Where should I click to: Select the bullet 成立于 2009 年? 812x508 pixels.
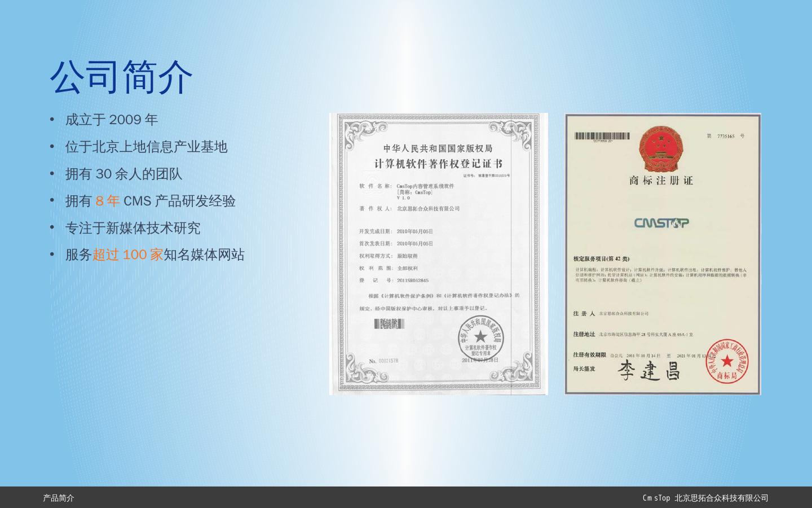pos(112,120)
